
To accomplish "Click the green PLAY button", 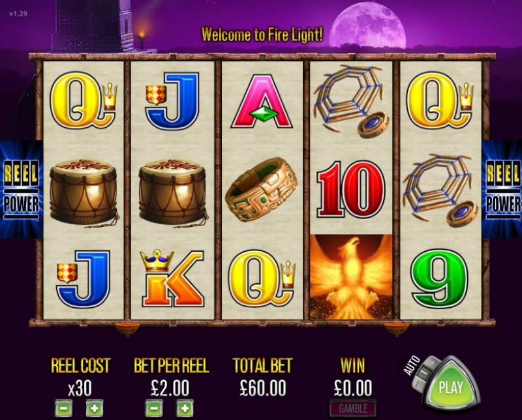I will [450, 385].
